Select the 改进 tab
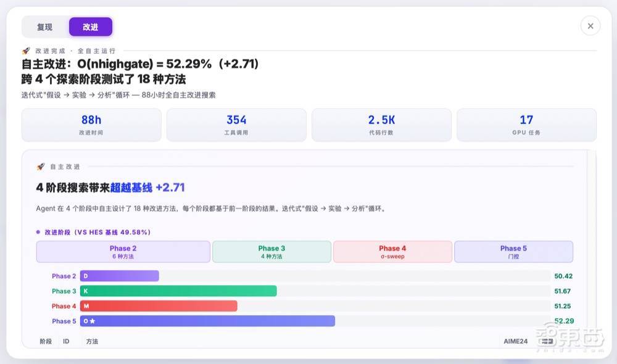The height and width of the screenshot is (364, 617). point(91,27)
